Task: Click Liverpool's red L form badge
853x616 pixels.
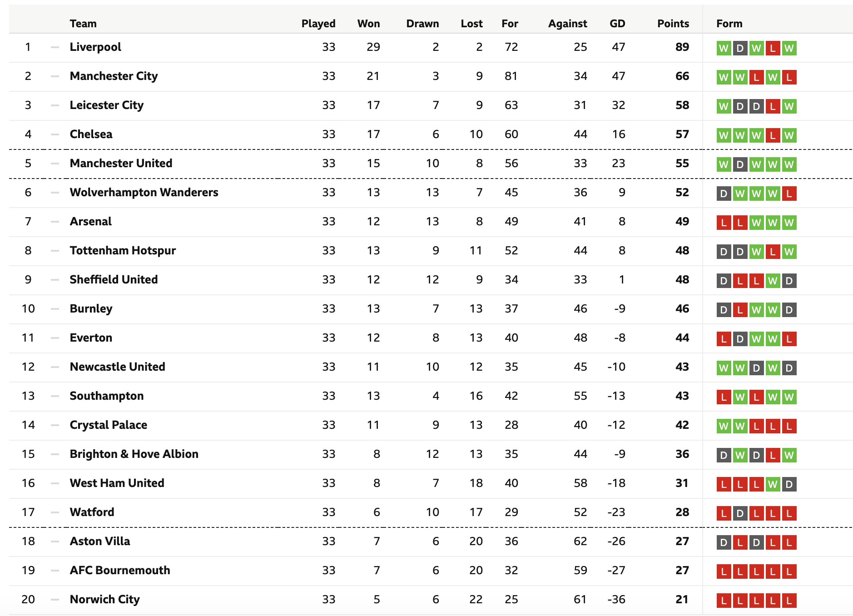Action: point(773,48)
